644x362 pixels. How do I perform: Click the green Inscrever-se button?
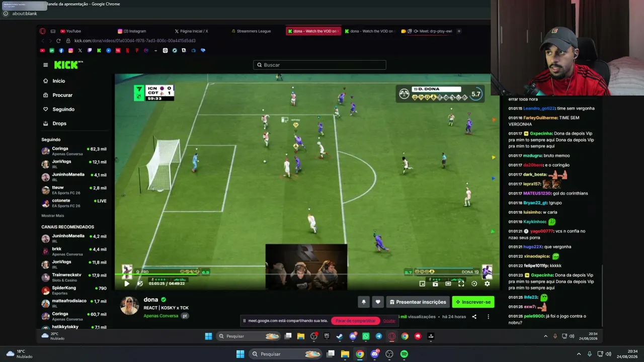tap(473, 302)
